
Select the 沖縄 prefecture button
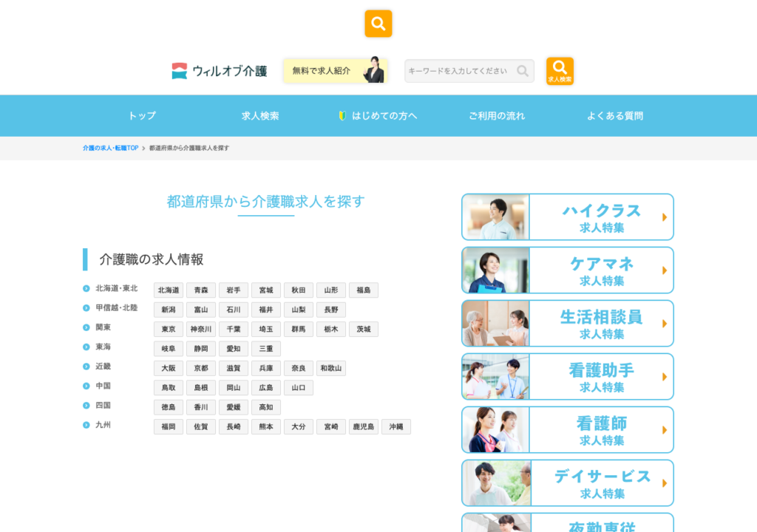tap(396, 427)
